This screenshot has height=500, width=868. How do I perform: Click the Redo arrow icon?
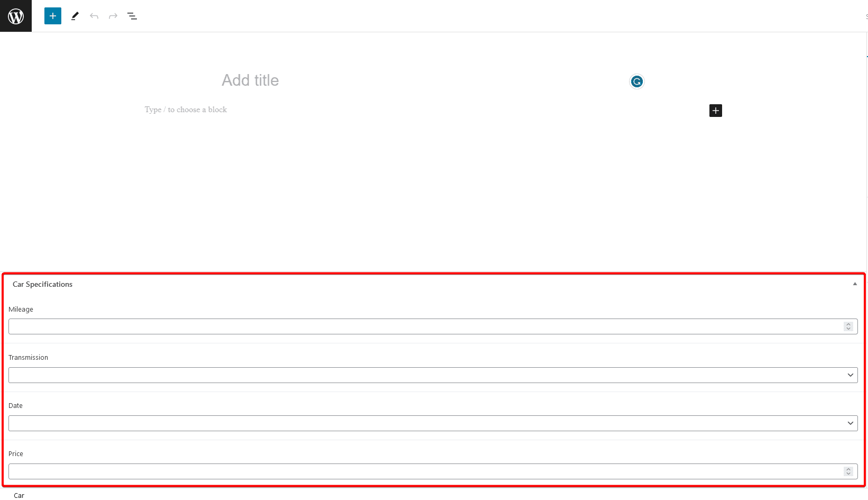click(x=113, y=16)
